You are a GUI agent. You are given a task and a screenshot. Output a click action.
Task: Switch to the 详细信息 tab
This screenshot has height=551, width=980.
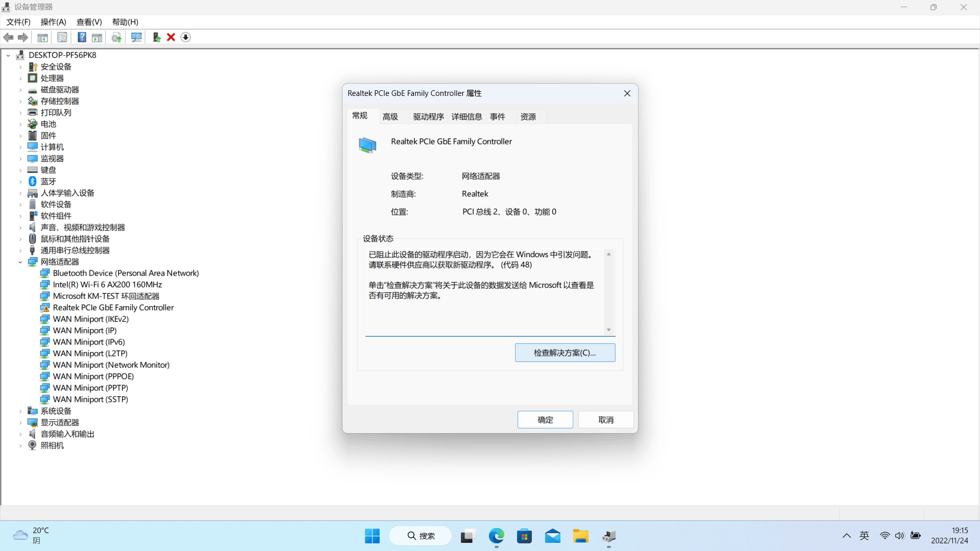point(467,117)
